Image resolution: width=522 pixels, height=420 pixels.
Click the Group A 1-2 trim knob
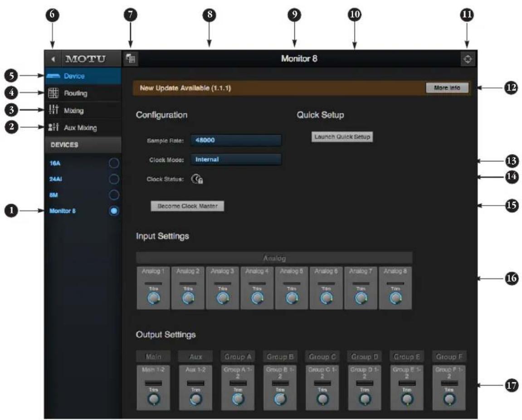[x=238, y=399]
